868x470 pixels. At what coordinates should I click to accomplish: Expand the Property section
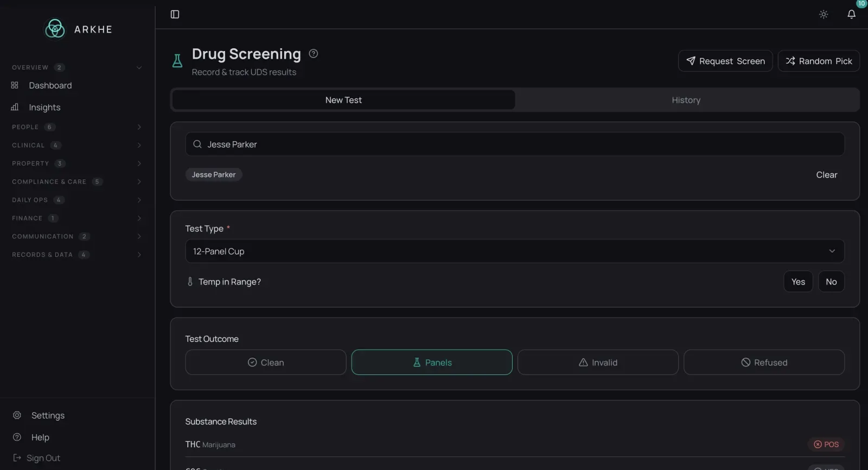[76, 163]
